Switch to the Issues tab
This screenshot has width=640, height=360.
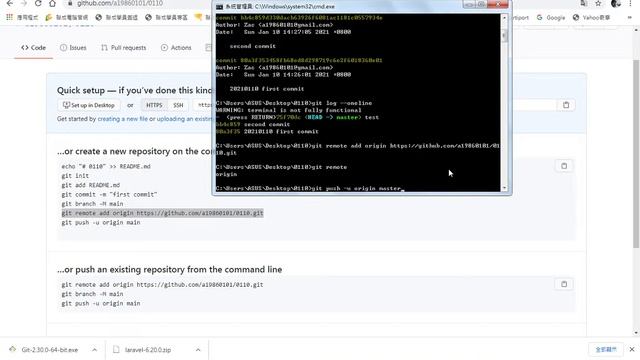click(73, 48)
